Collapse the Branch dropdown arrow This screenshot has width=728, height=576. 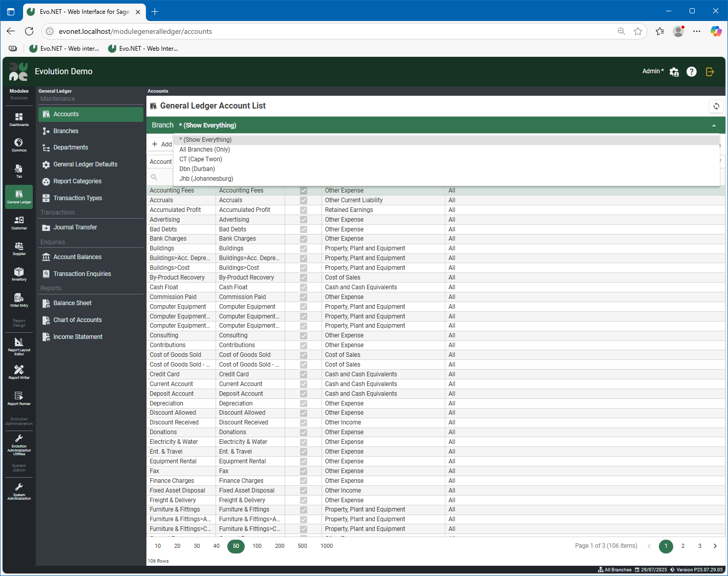[x=714, y=125]
